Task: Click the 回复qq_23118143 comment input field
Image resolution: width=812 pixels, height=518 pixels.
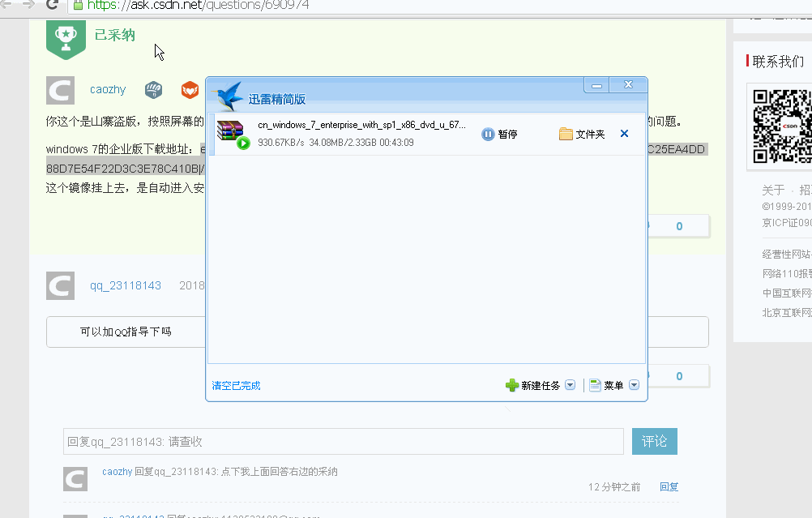Action: click(344, 441)
